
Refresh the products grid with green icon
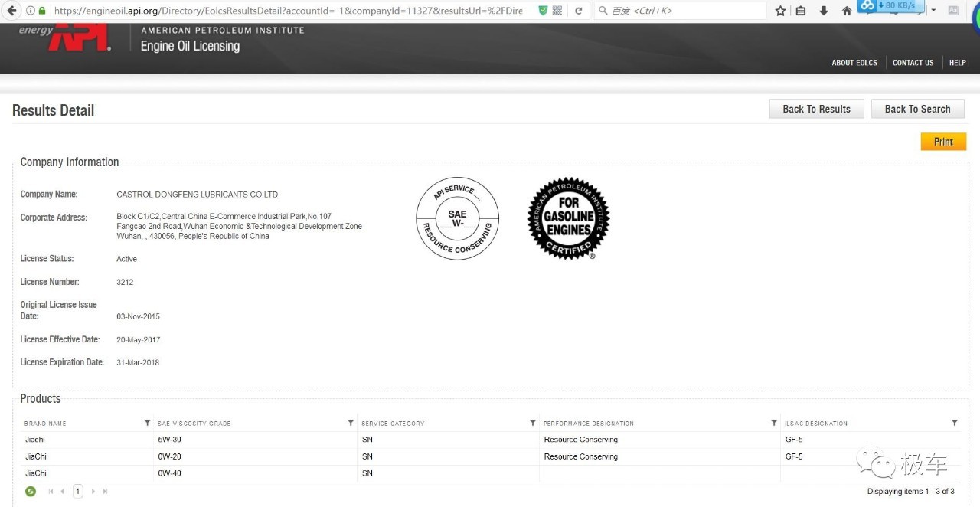[31, 492]
